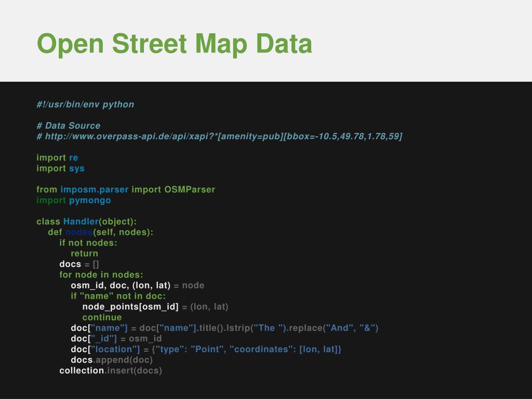Click the doc["location"] Point coordinates line
This screenshot has height=399, width=532.
206,350
